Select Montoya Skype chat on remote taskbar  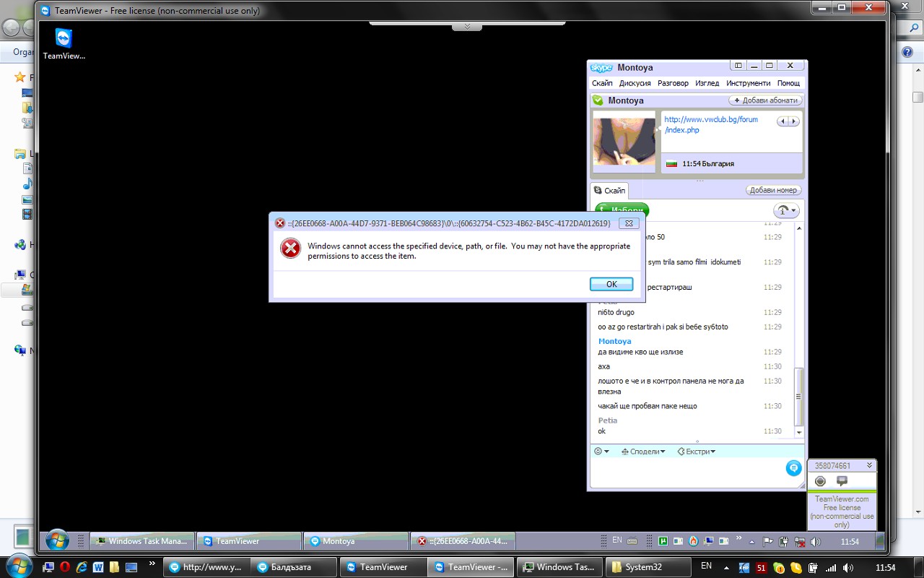point(355,541)
